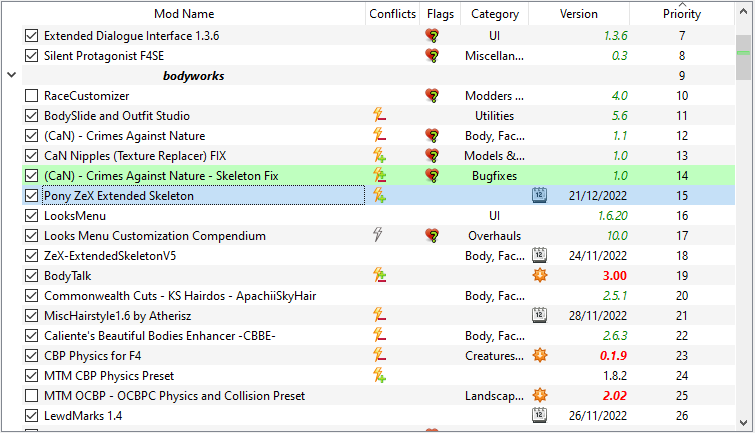
Task: Click the 28/11/2022 version date cell
Action: pos(598,315)
